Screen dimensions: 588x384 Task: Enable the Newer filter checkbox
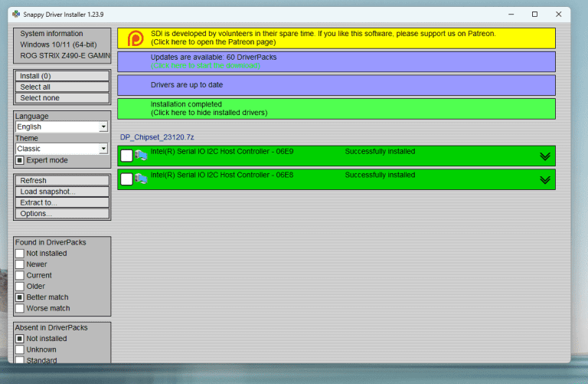coord(20,264)
